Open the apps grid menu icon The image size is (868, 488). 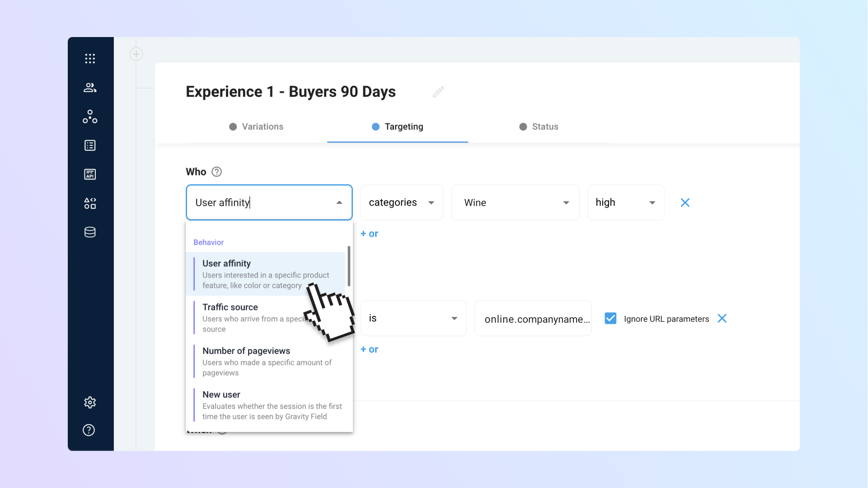(x=90, y=59)
